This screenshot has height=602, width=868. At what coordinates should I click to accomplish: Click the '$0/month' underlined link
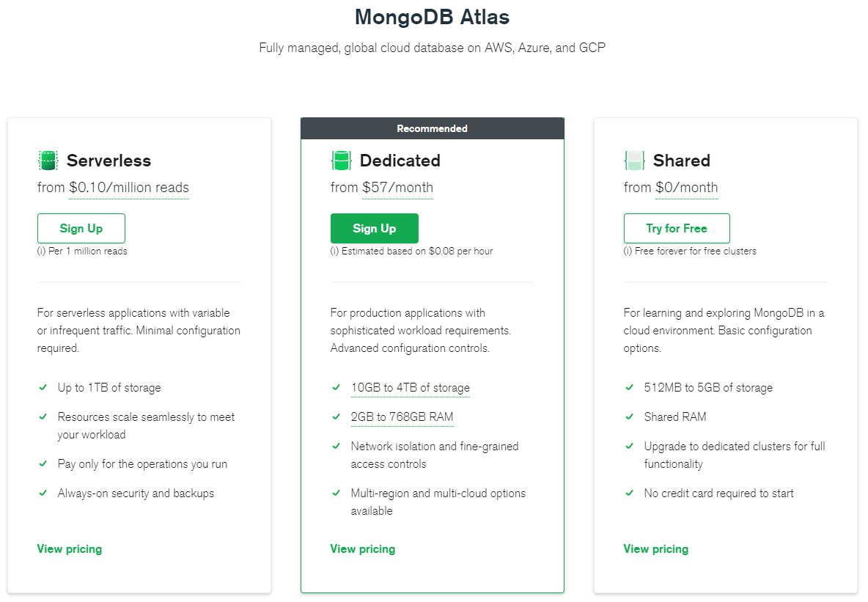(x=687, y=187)
